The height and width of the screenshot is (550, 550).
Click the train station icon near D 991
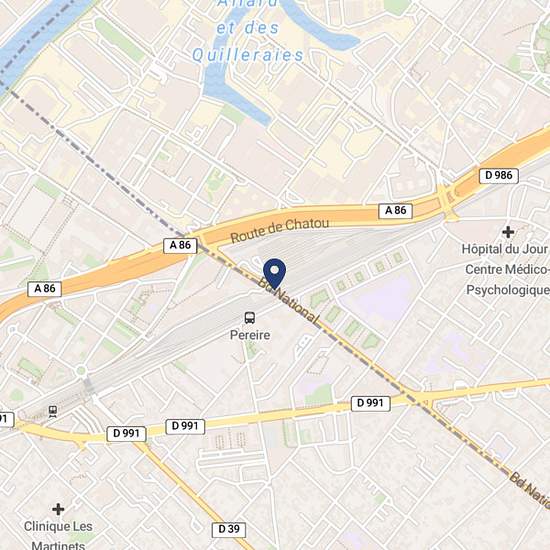53,412
